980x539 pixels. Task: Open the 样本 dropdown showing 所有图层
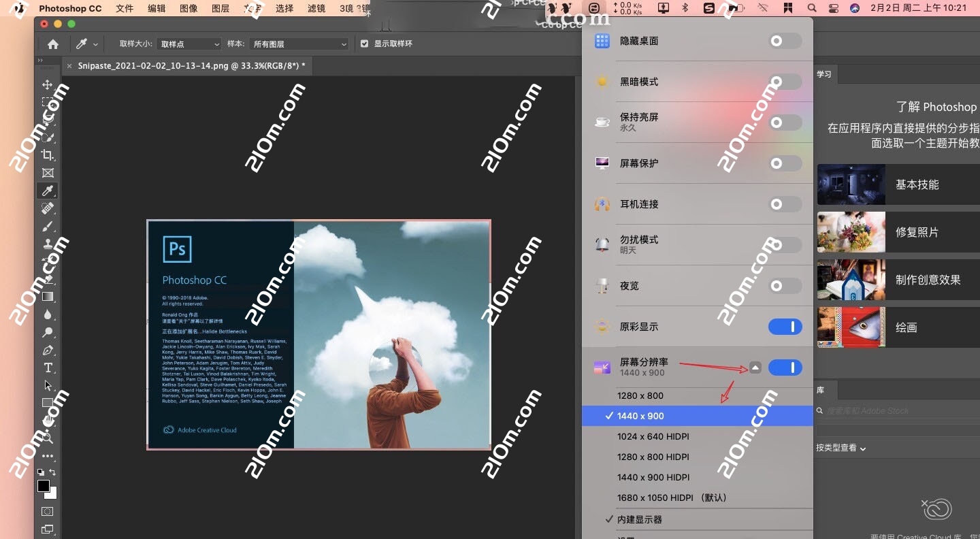point(298,43)
